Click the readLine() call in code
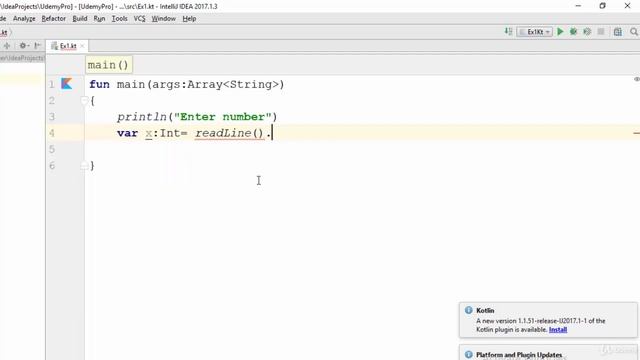 pyautogui.click(x=229, y=133)
